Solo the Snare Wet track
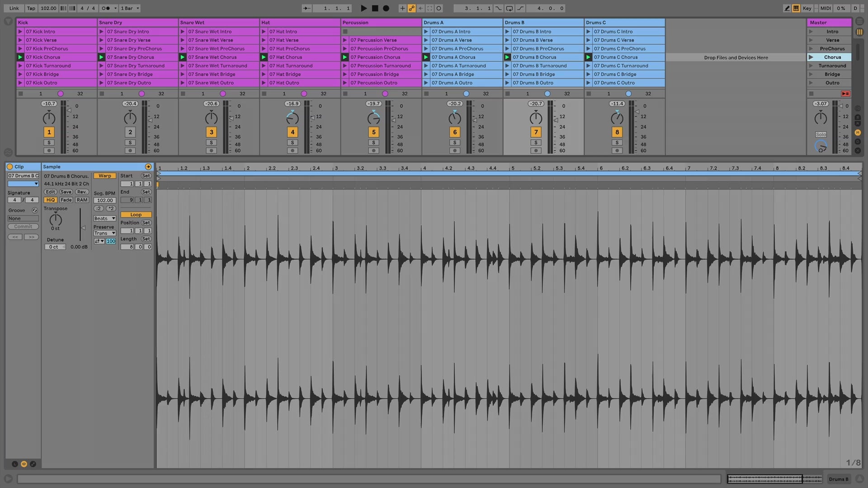This screenshot has height=488, width=868. [x=211, y=142]
